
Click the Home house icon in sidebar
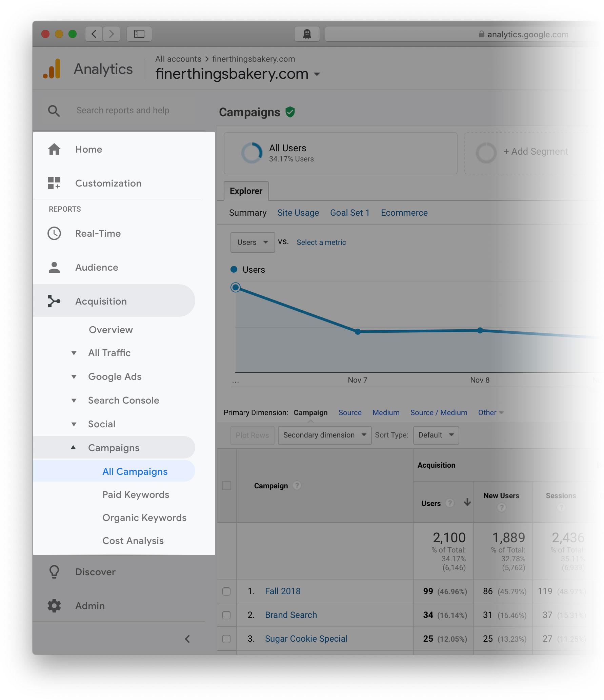(54, 149)
